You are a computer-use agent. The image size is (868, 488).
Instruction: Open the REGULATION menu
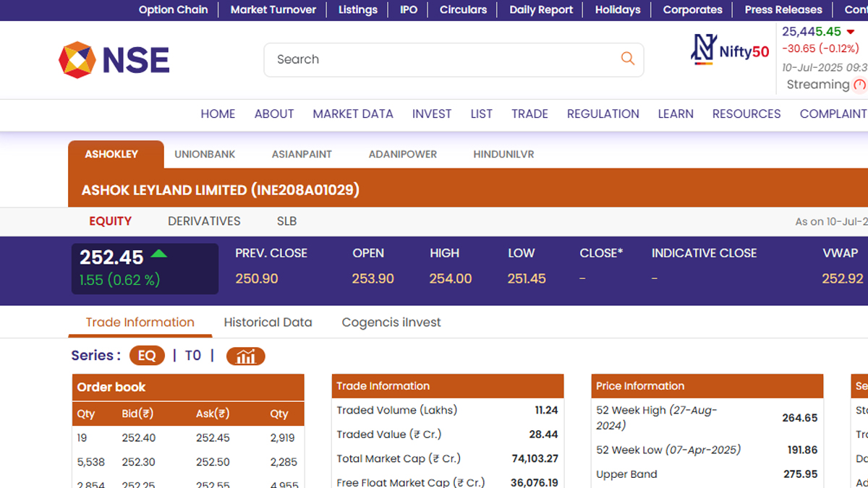pos(603,114)
